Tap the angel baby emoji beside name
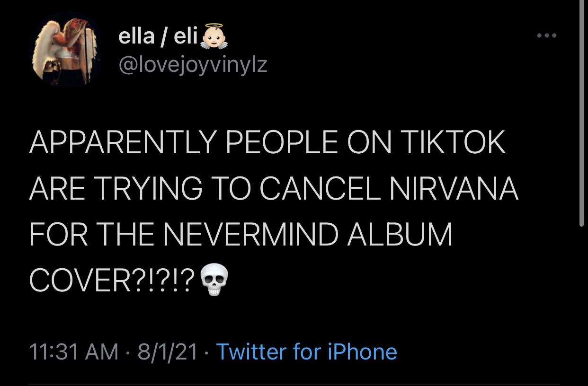The image size is (588, 386). (214, 38)
